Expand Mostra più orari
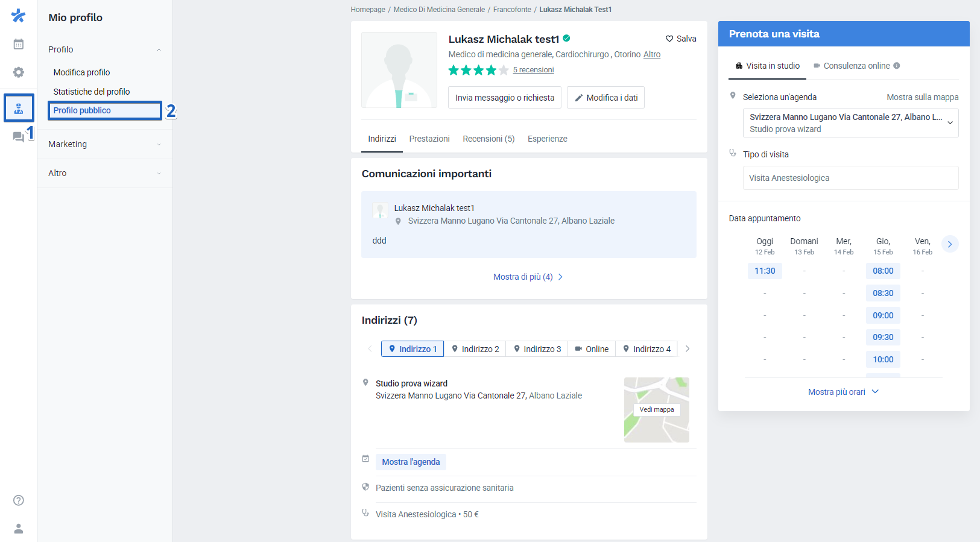This screenshot has height=542, width=980. pos(844,392)
